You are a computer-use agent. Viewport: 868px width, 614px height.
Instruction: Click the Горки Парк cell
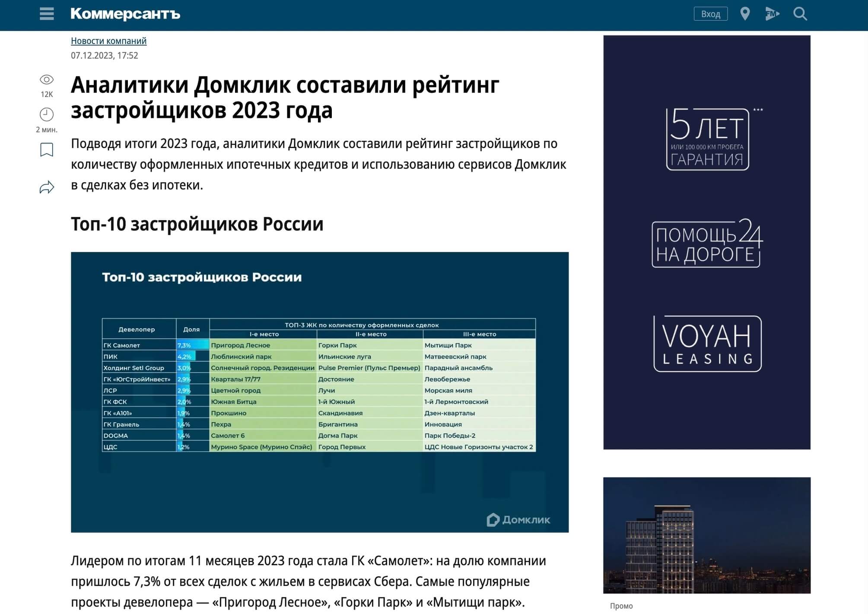370,345
